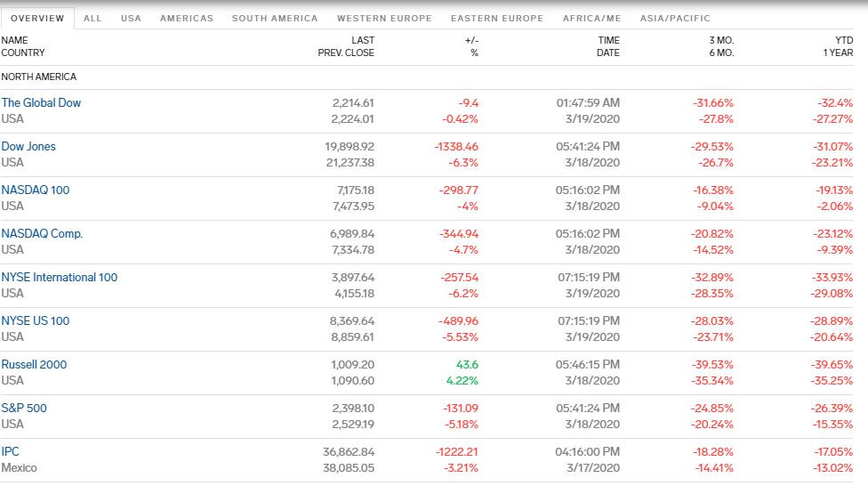Open the ASIA/PACIFIC tab

click(675, 19)
